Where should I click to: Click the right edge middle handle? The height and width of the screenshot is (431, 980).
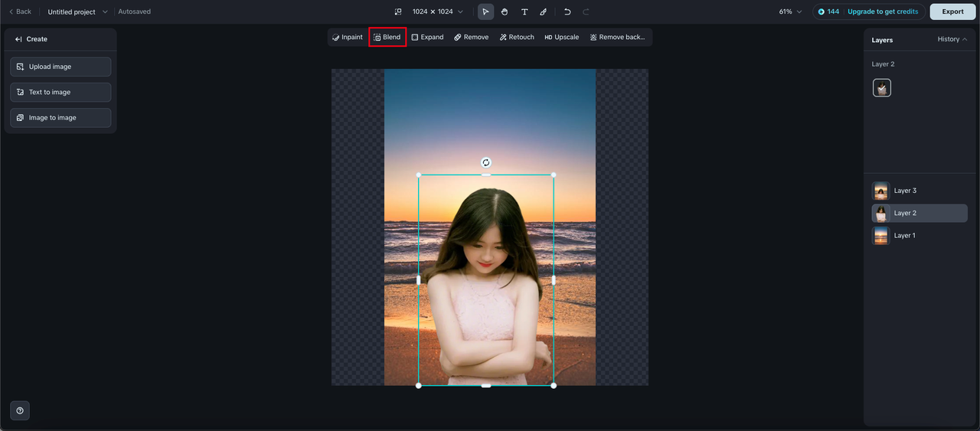coord(554,280)
